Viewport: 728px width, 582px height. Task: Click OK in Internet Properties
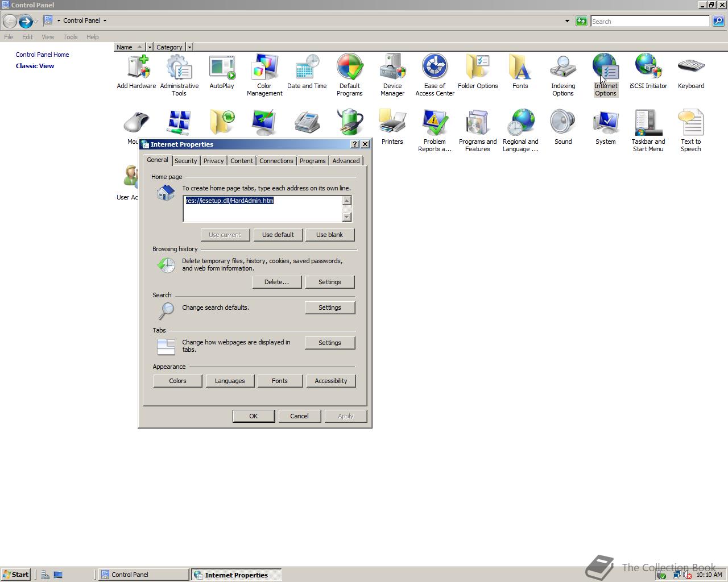click(254, 416)
